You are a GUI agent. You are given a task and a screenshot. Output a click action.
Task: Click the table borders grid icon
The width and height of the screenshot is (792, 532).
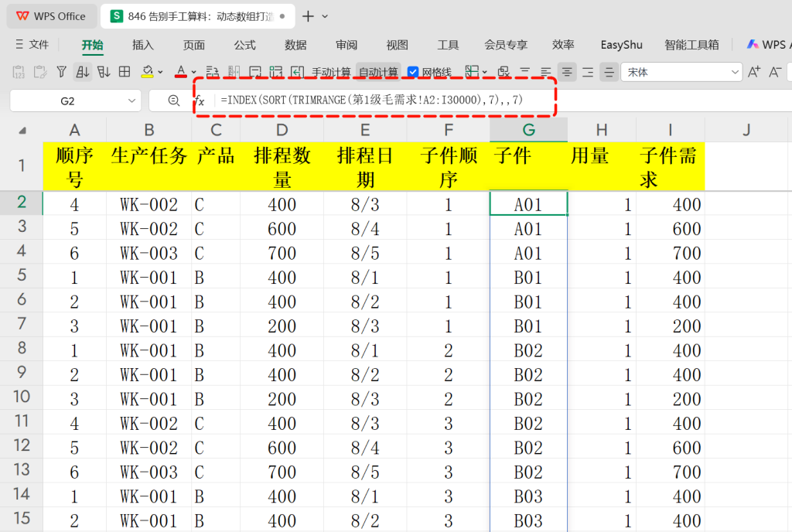[125, 72]
